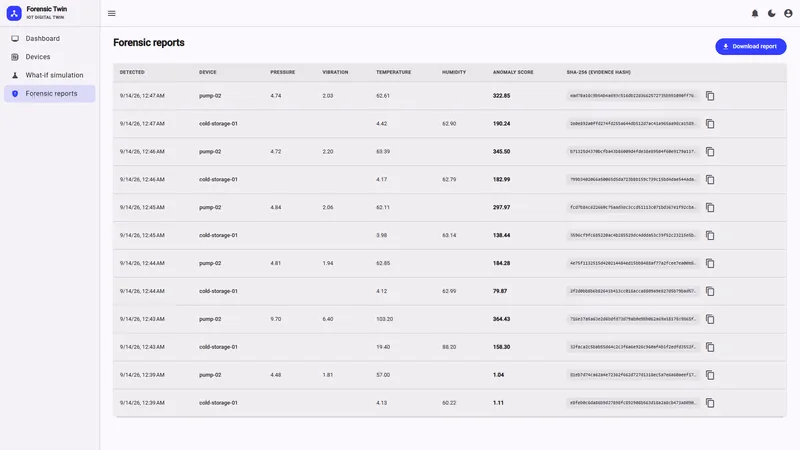
Task: Toggle dark mode moon icon
Action: point(771,13)
